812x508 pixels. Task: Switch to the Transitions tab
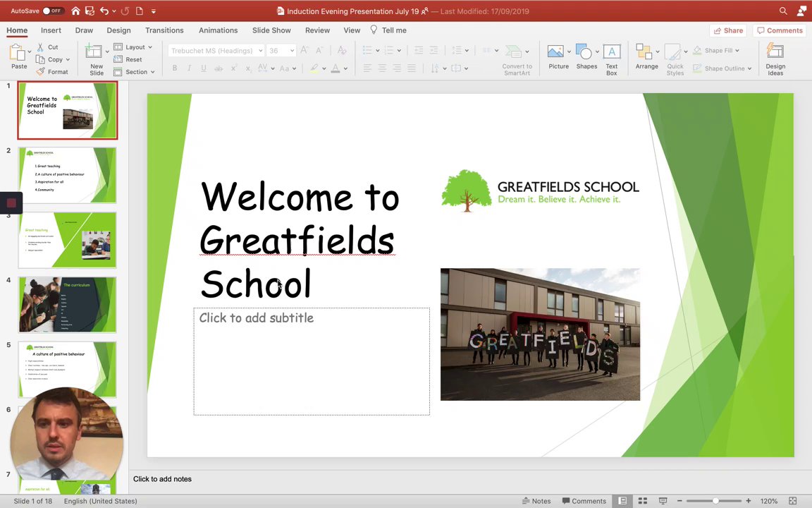[164, 30]
